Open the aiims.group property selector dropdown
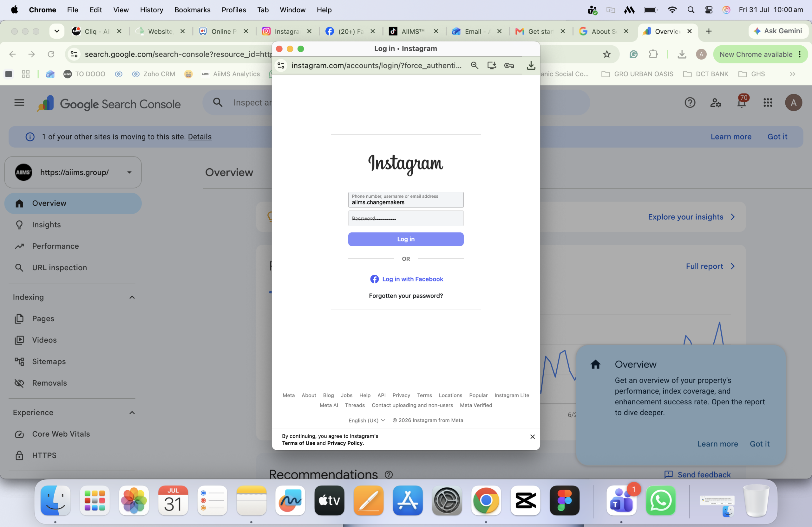The width and height of the screenshot is (812, 527). pos(73,172)
